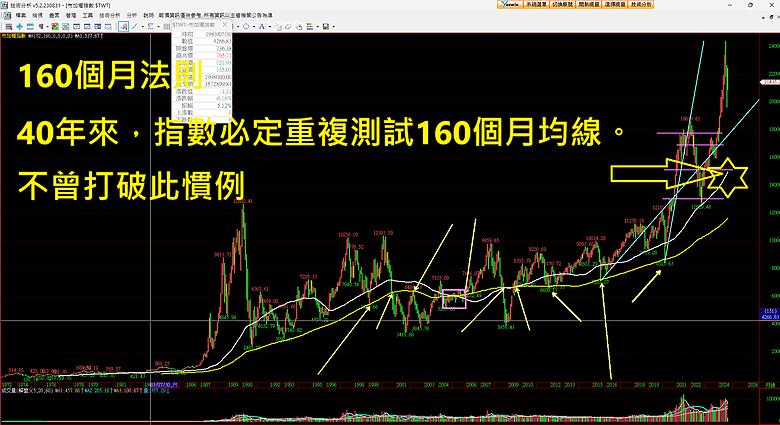The width and height of the screenshot is (780, 425).
Task: Expand the line color dropdown arrow
Action: (x=318, y=26)
